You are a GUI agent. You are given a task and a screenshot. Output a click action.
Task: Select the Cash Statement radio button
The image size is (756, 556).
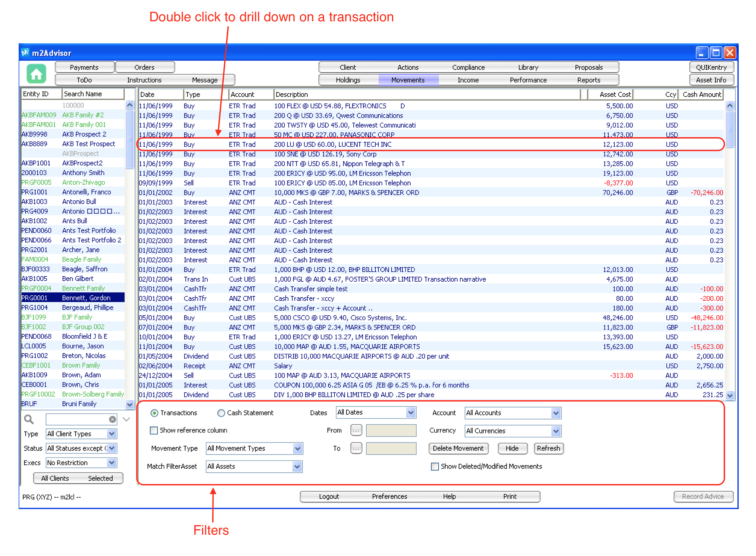(221, 413)
